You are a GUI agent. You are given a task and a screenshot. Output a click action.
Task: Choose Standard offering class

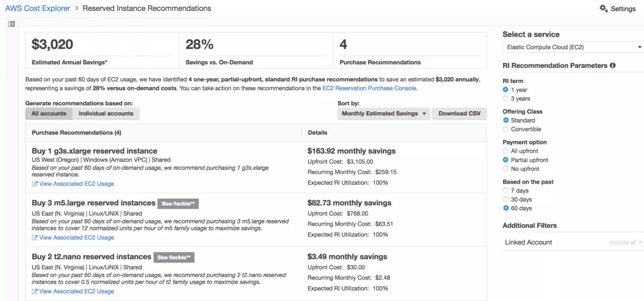pos(505,120)
